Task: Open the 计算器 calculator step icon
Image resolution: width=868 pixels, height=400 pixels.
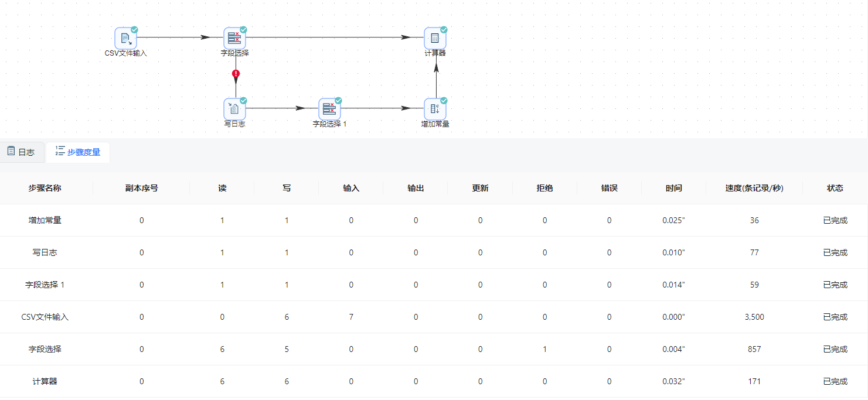Action: (x=435, y=38)
